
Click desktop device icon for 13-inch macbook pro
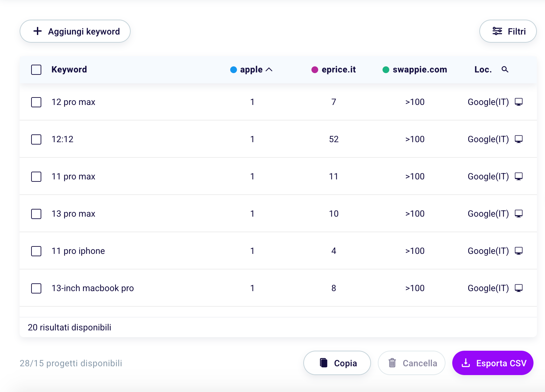(x=519, y=288)
